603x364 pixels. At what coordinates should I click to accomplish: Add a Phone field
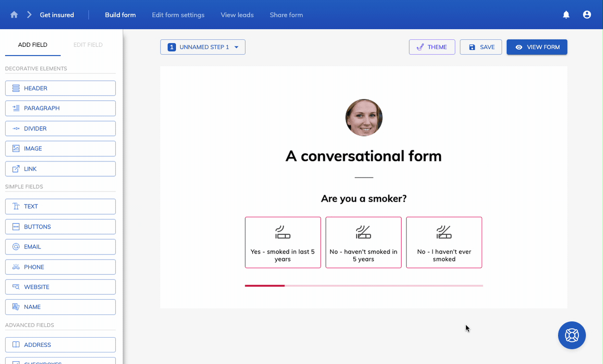click(x=60, y=267)
